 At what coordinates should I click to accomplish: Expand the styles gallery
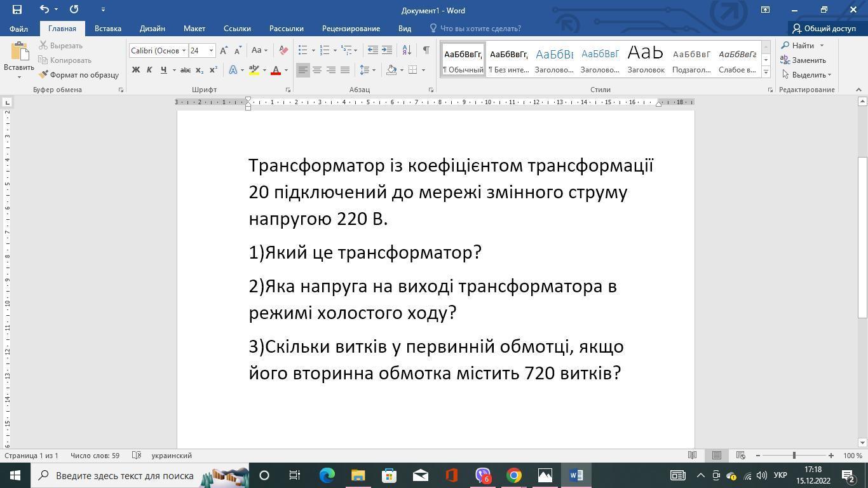click(766, 72)
